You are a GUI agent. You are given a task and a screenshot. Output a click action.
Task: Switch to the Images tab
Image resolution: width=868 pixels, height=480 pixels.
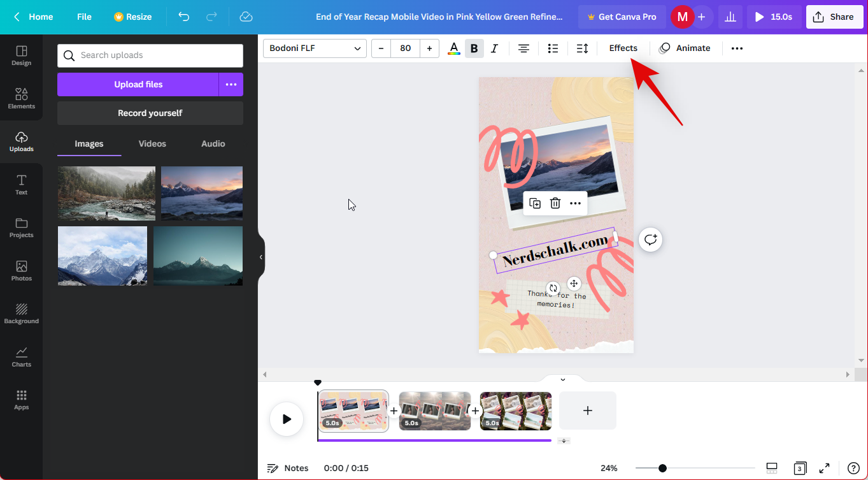(x=89, y=144)
